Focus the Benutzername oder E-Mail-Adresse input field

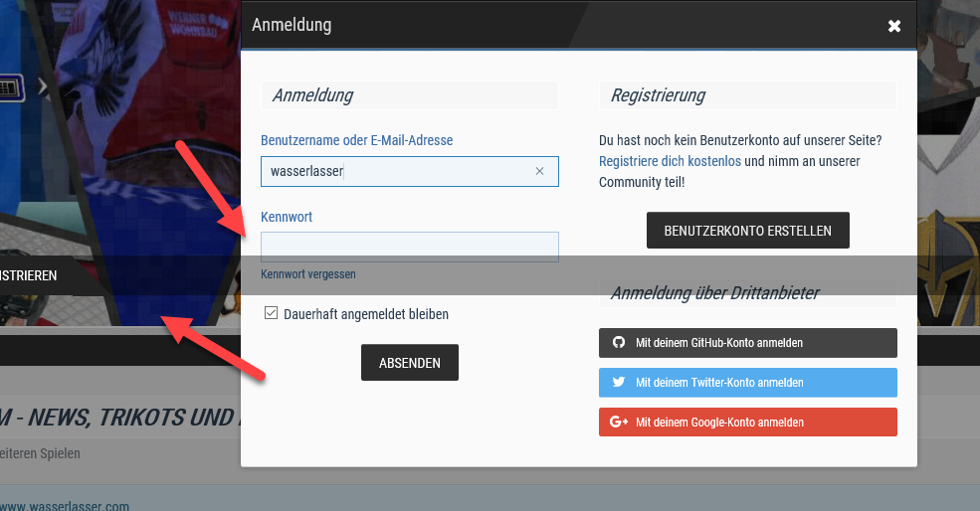pyautogui.click(x=398, y=171)
